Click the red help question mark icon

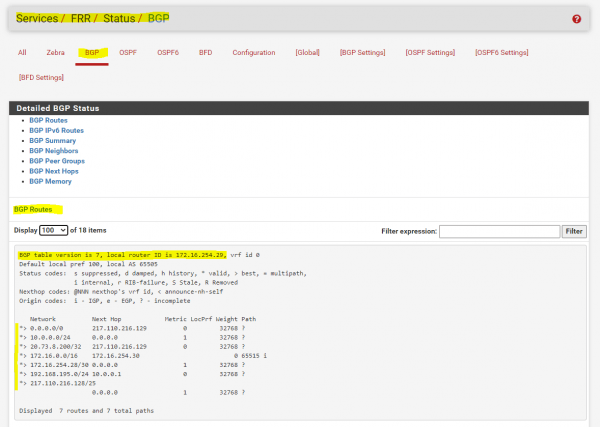point(576,19)
